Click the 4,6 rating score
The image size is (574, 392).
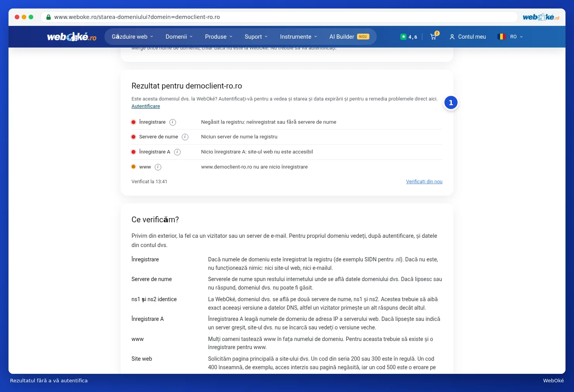(413, 37)
